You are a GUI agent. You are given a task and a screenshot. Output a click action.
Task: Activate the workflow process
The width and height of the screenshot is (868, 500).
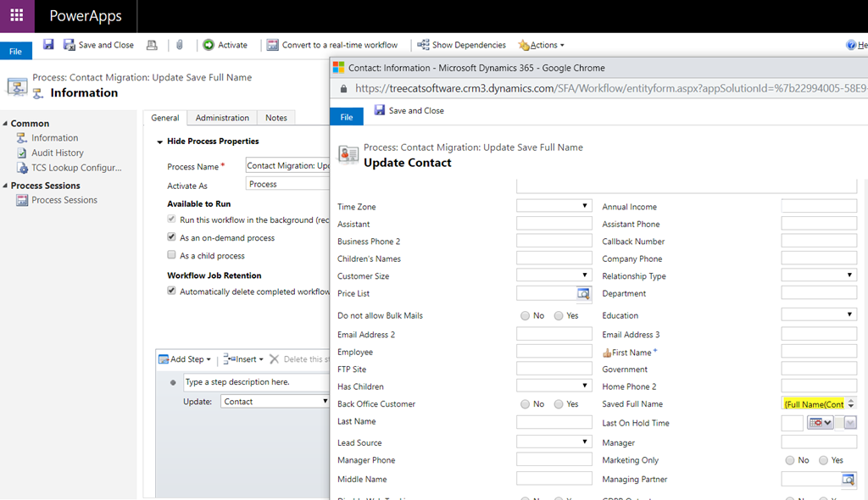(x=225, y=45)
